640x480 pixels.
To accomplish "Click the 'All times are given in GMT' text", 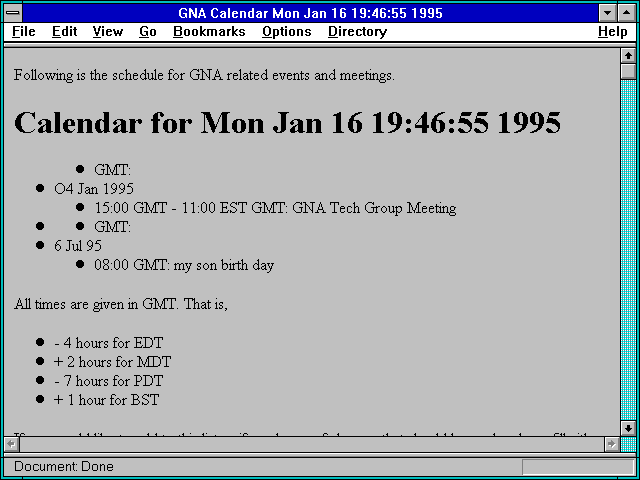I will 121,304.
